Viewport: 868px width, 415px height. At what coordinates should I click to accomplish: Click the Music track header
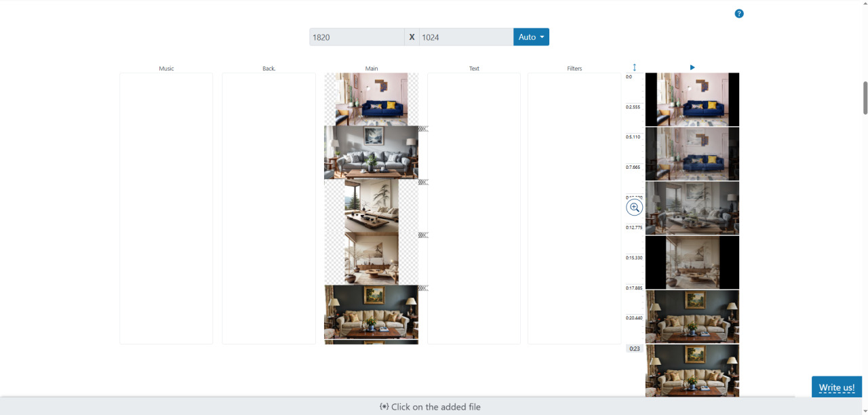(x=166, y=68)
